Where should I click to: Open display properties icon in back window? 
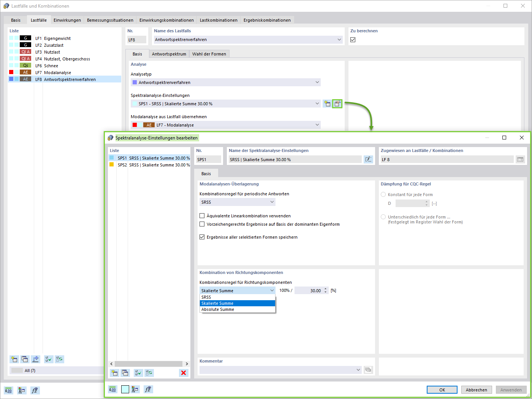(x=22, y=390)
